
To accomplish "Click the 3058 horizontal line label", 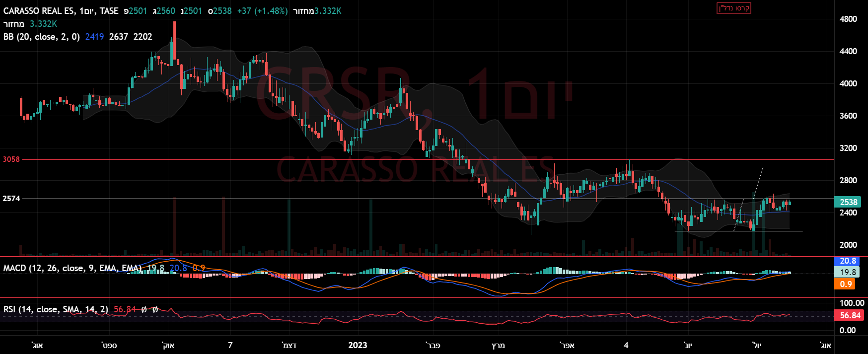I will pyautogui.click(x=11, y=159).
